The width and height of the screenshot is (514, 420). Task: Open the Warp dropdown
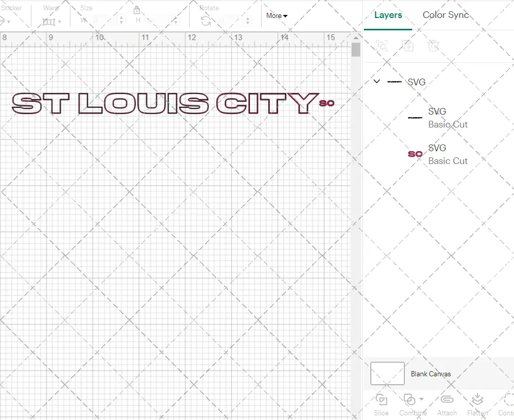(x=52, y=22)
